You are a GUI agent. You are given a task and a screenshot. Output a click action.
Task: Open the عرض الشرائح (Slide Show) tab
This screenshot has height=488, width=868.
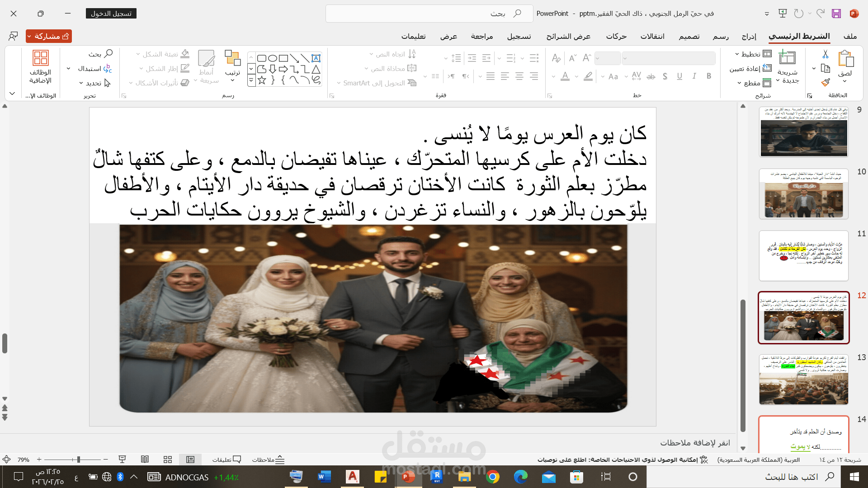point(569,36)
